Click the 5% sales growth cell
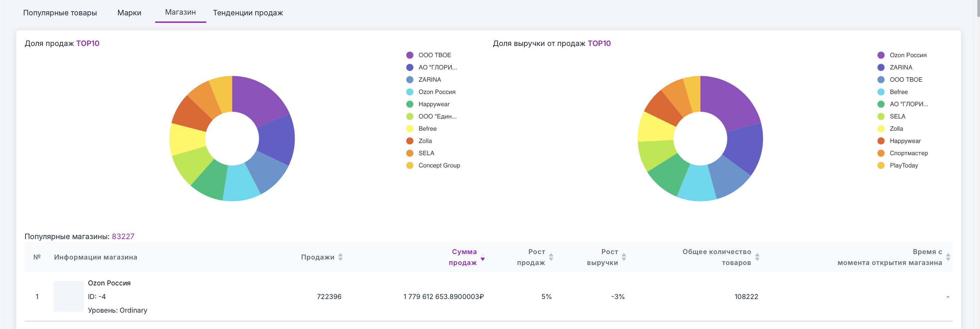 click(546, 297)
